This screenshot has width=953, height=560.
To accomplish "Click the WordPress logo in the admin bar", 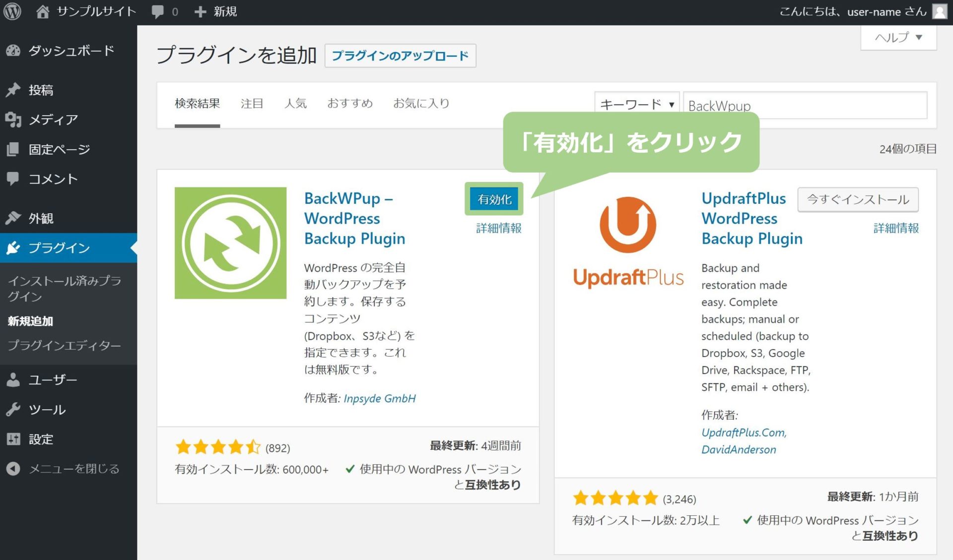I will [x=12, y=11].
